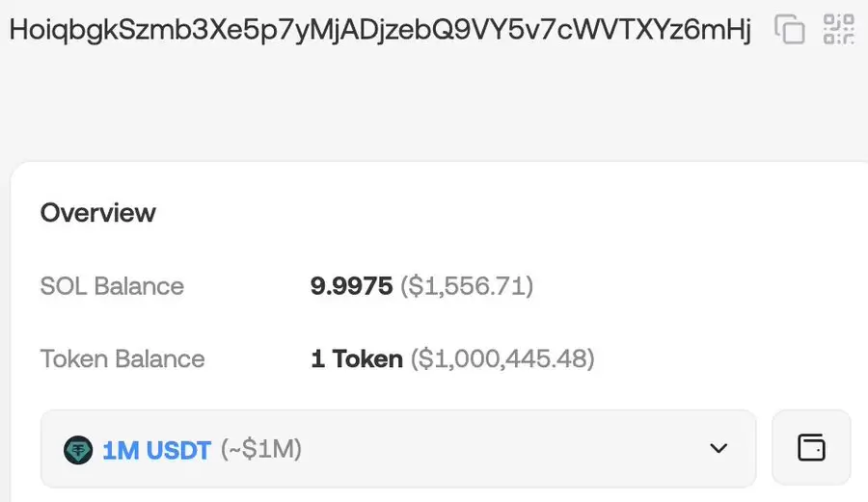Show the QR code for this address
Viewport: 868px width, 502px height.
click(x=839, y=29)
